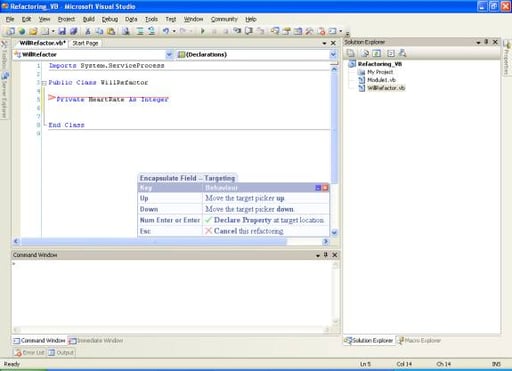The image size is (512, 371).
Task: Select the Command Window bottom tab
Action: 39,340
